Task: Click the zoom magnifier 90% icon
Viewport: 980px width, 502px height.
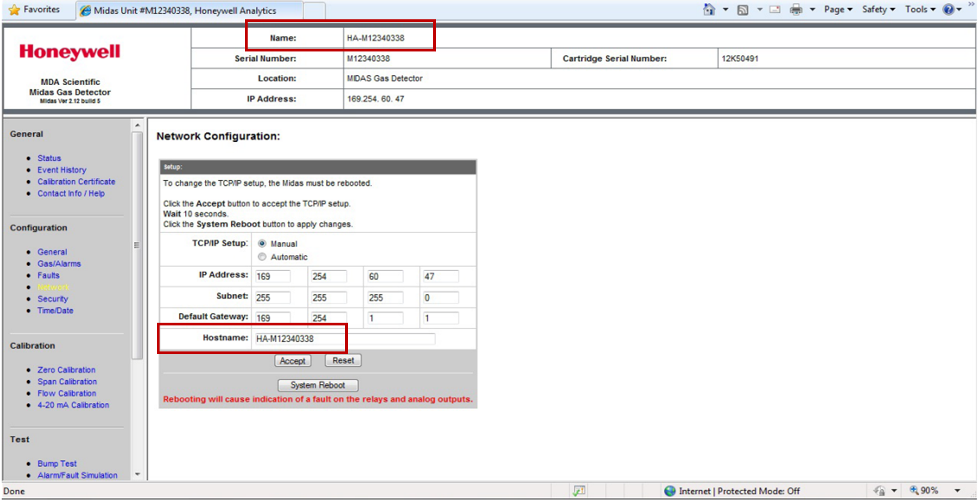Action: (914, 490)
